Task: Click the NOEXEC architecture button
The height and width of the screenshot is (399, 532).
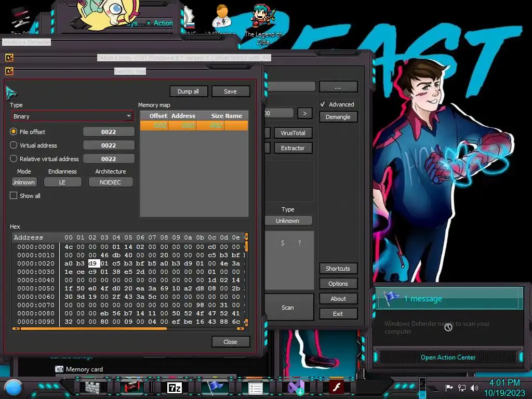Action: [110, 182]
